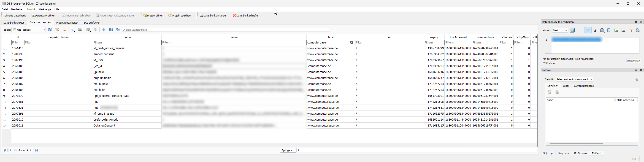This screenshot has height=162, width=644.
Task: Refresh the moz_cookies table data
Action: [50, 30]
